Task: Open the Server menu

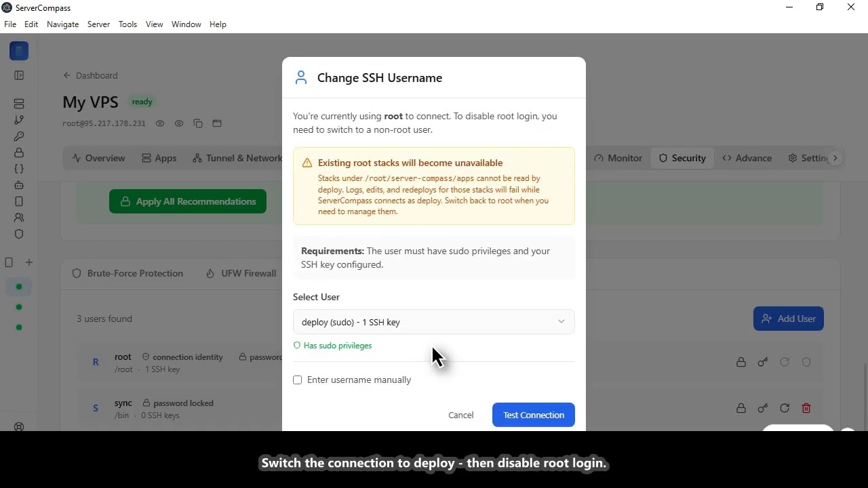Action: click(x=98, y=24)
